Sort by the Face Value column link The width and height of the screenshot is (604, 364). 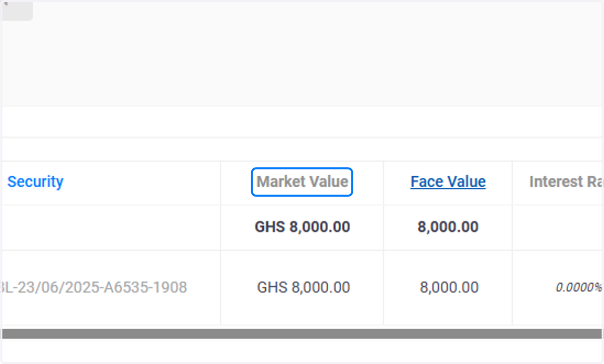tap(448, 182)
